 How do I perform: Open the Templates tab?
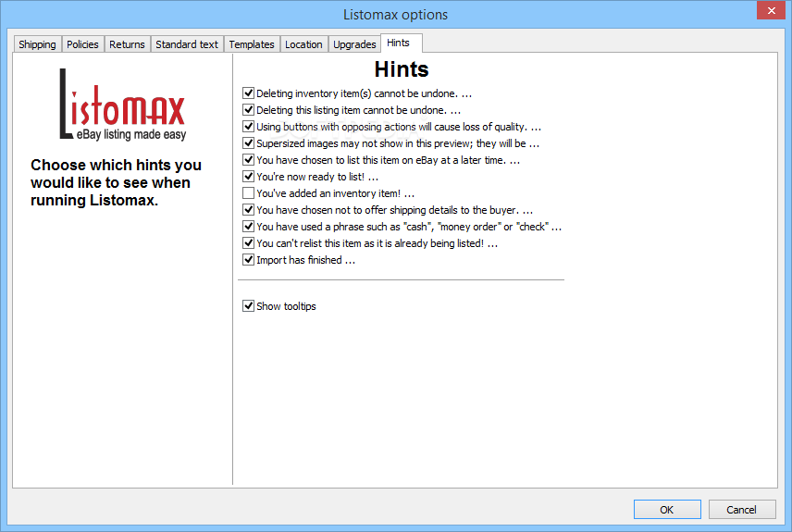(252, 44)
